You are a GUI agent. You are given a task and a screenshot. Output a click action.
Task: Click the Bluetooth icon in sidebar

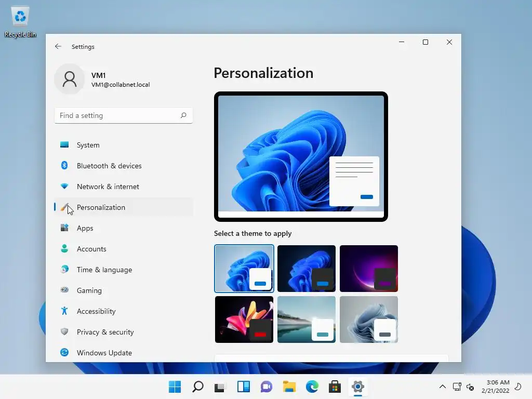64,166
